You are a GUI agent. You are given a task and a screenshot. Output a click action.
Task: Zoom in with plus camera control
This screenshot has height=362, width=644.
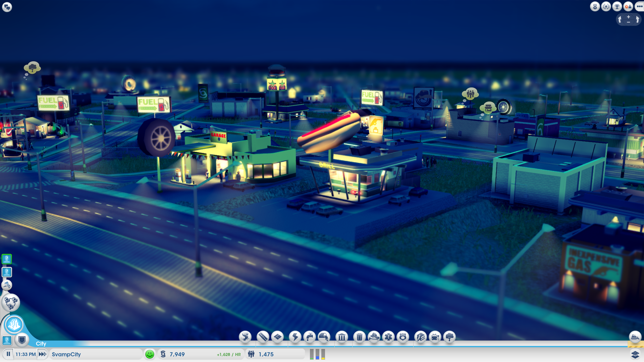pos(629,17)
